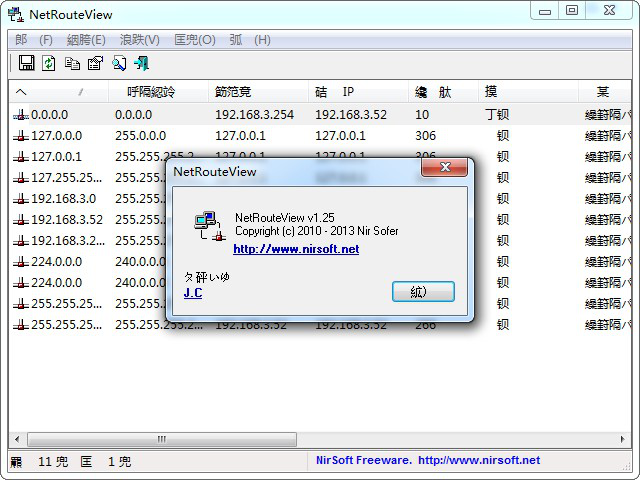Open the status bar nirsoft.net link
The width and height of the screenshot is (640, 480).
[479, 460]
